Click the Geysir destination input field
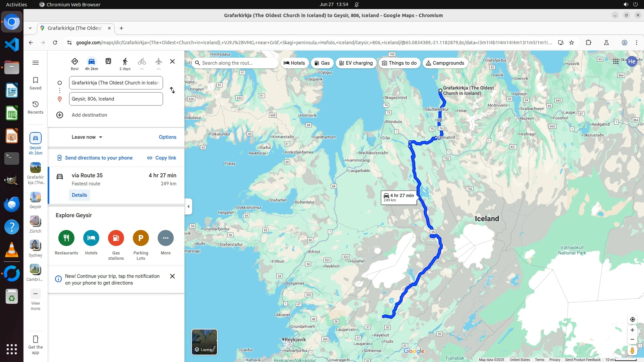 point(116,99)
